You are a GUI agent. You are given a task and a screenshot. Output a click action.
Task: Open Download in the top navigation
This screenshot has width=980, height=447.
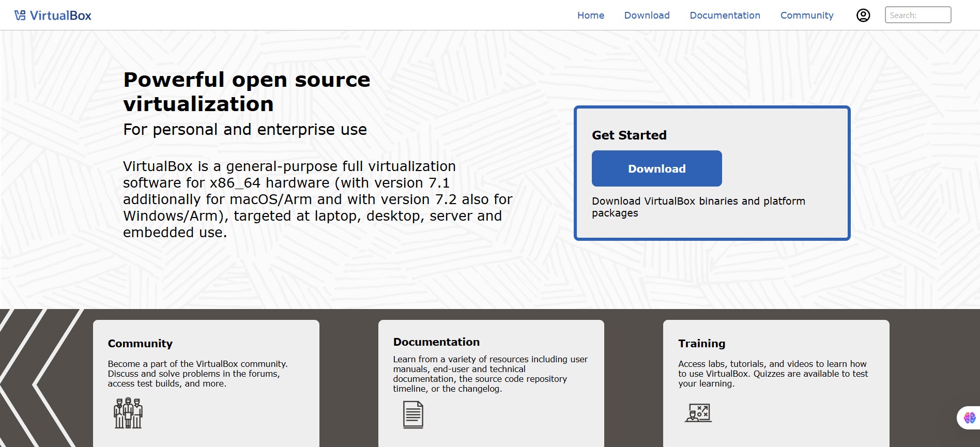coord(647,16)
